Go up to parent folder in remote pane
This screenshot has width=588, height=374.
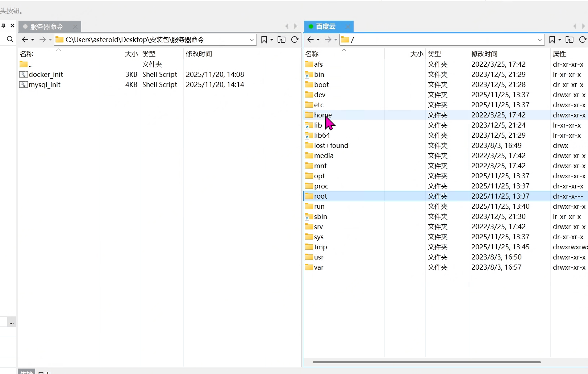point(570,40)
